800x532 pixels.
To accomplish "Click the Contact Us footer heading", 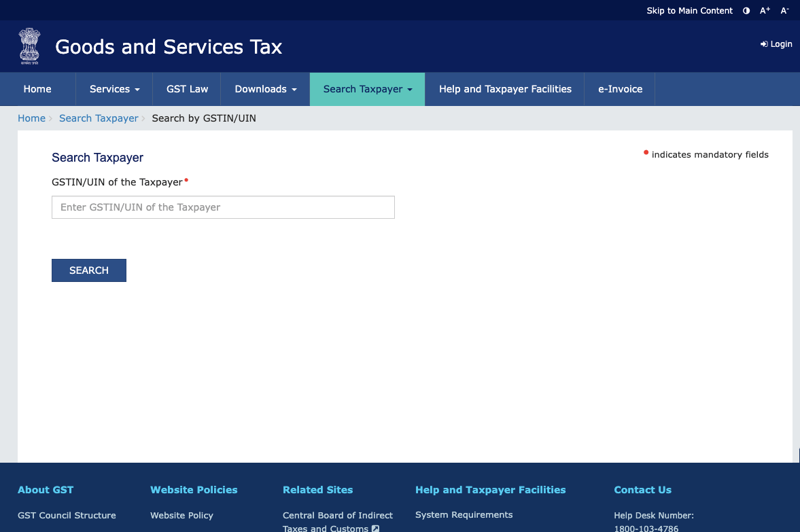I will click(x=642, y=490).
